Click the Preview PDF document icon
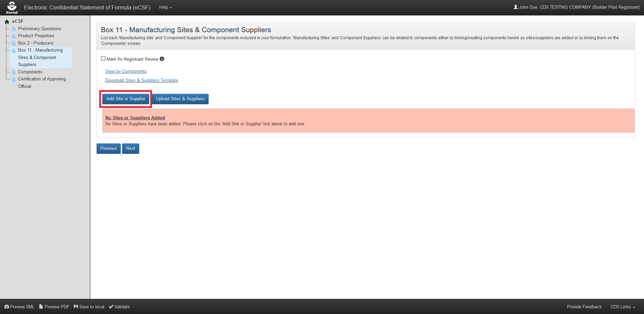The width and height of the screenshot is (644, 314). click(41, 307)
